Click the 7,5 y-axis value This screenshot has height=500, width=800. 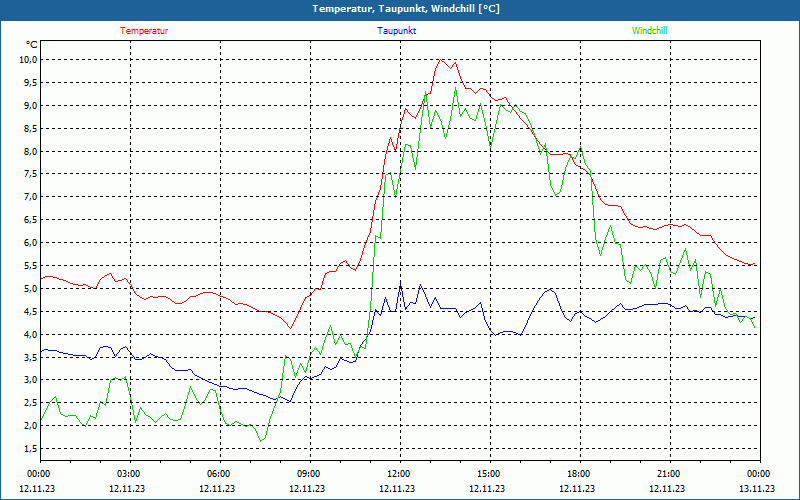point(31,174)
